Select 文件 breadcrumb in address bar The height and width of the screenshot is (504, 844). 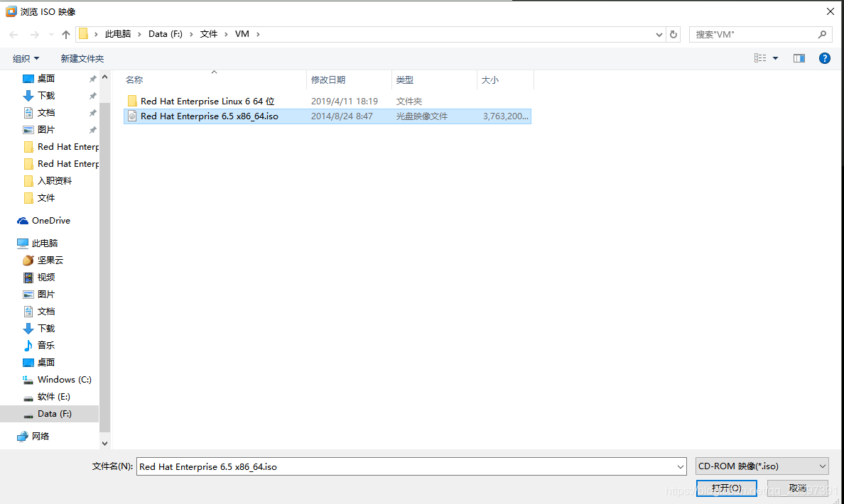pyautogui.click(x=209, y=34)
